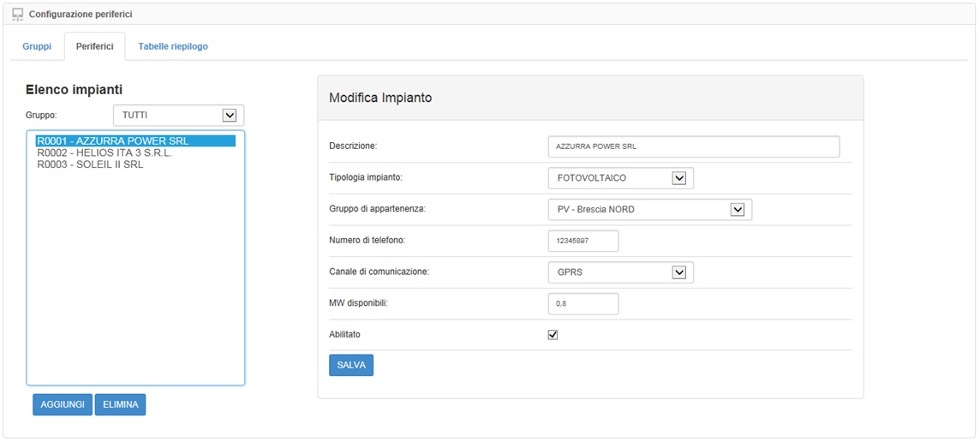The width and height of the screenshot is (980, 442).
Task: Select R0002 - HELIOS ITA 3 S.R.L.
Action: point(105,153)
